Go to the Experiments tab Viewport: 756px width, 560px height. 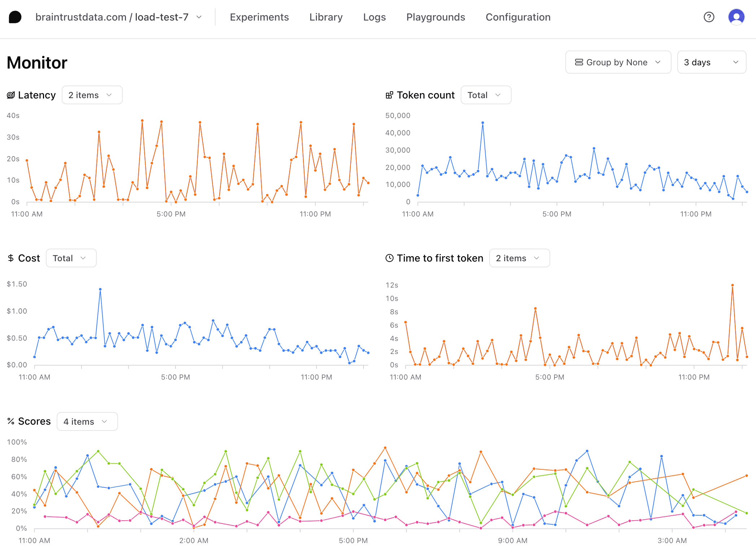click(x=259, y=17)
